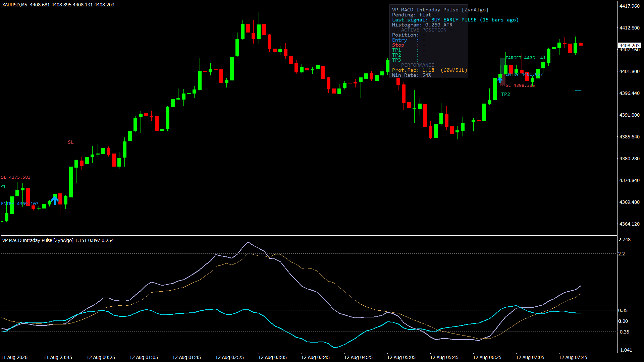644x362 pixels.
Task: Click the 2.2 level on indicator scale
Action: pyautogui.click(x=622, y=254)
